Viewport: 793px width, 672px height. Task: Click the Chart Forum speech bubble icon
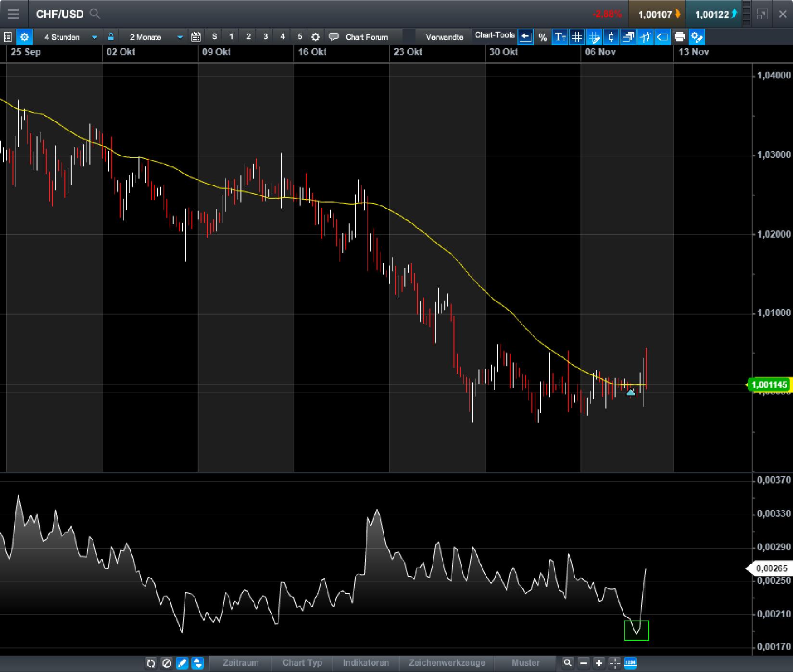[333, 37]
